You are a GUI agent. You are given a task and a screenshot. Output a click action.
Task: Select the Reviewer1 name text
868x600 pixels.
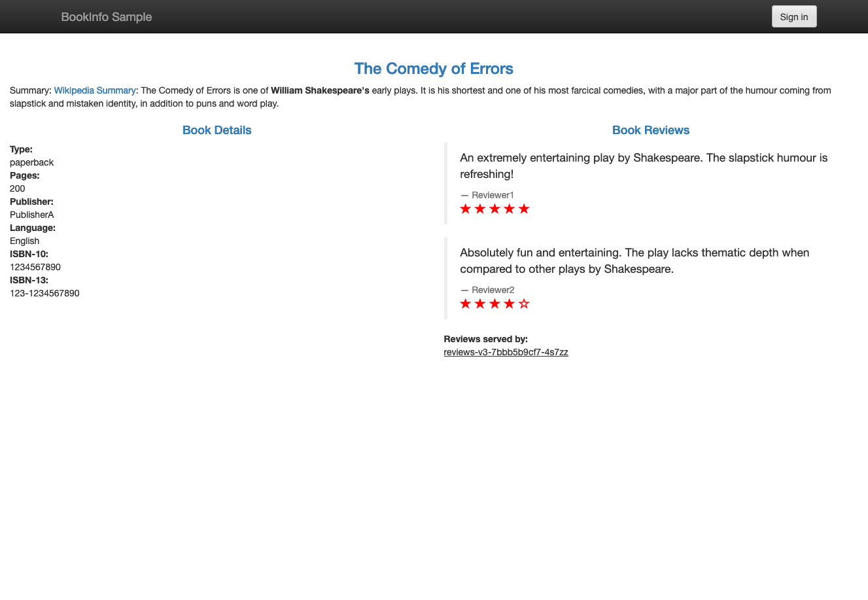click(493, 195)
